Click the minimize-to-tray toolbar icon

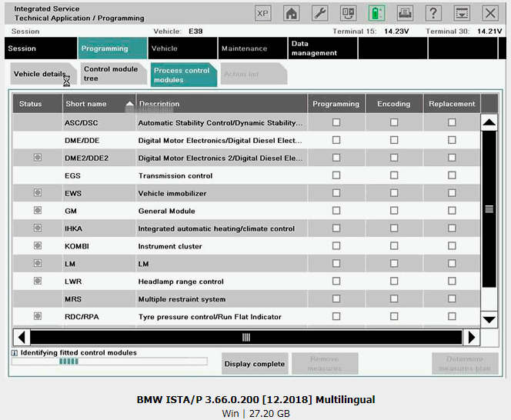click(462, 13)
